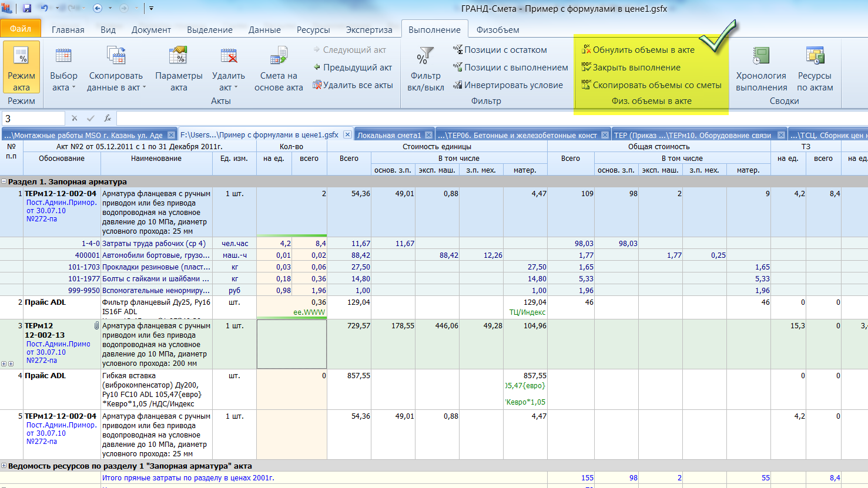Go to Следующий акт

click(350, 50)
